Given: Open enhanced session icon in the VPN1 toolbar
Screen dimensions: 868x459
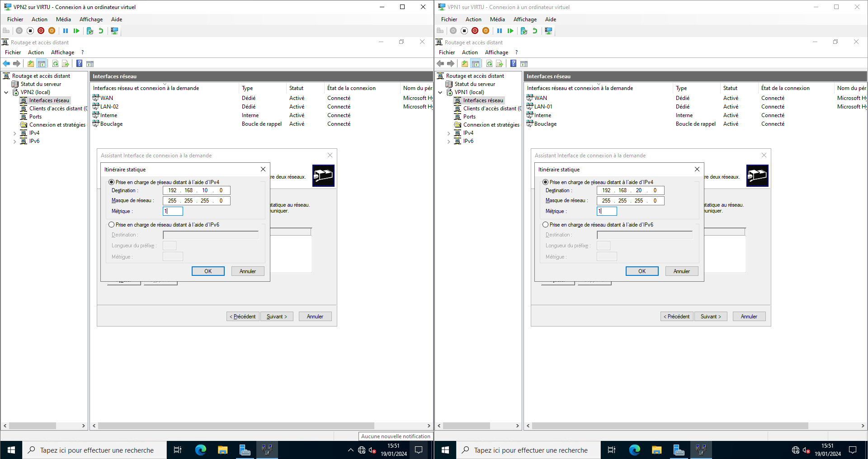Looking at the screenshot, I should tap(548, 31).
